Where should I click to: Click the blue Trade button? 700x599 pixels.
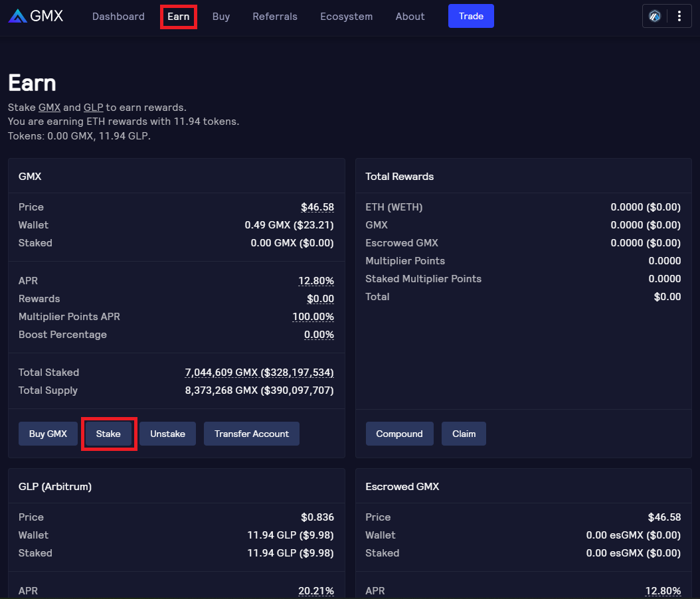(x=471, y=16)
